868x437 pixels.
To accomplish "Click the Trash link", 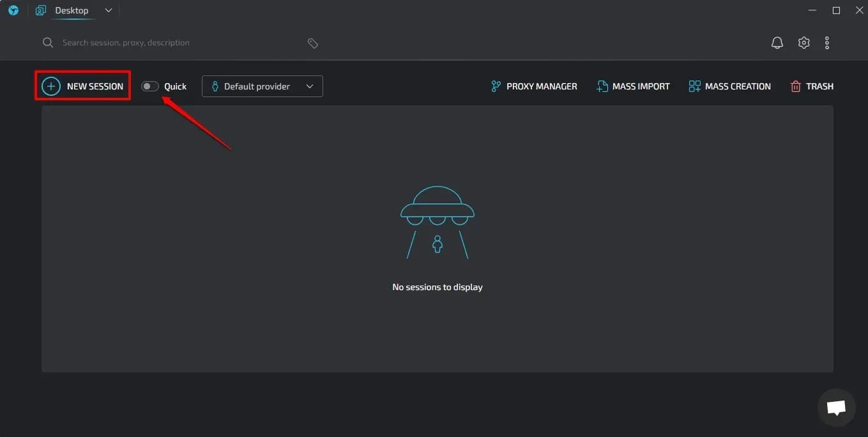I will [x=820, y=86].
